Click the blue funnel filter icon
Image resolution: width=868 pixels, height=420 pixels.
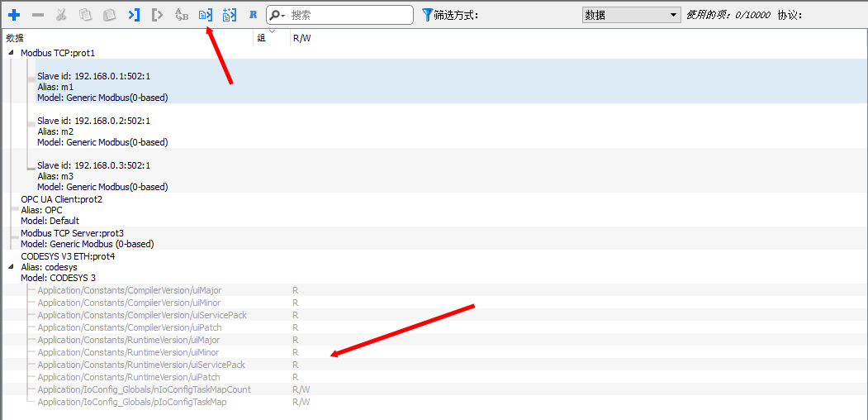[x=427, y=15]
